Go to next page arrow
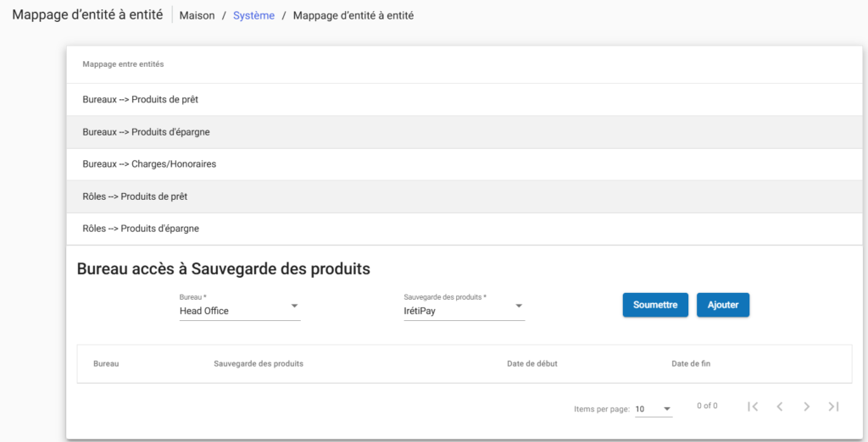Image resolution: width=868 pixels, height=442 pixels. tap(806, 407)
